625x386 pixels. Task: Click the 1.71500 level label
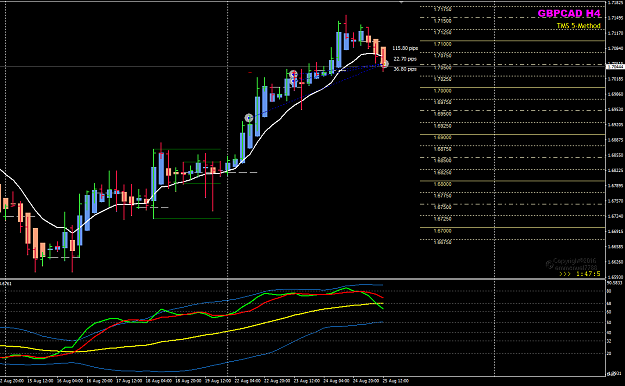[x=442, y=21]
